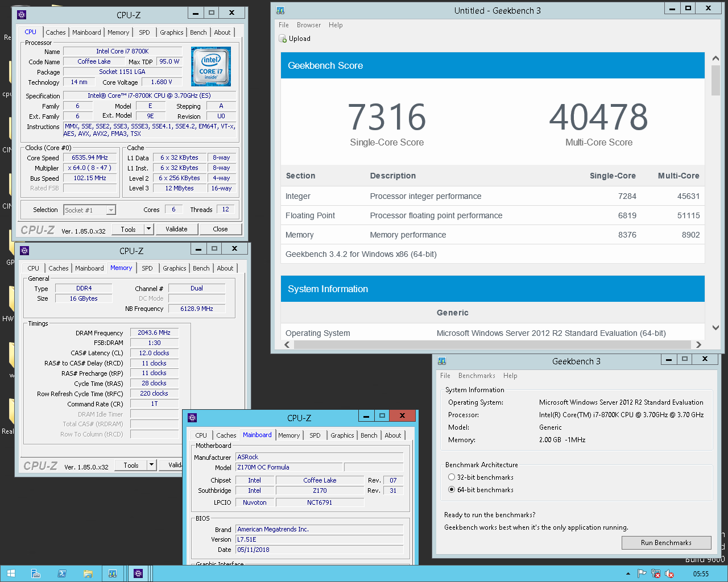Click vertical scrollbar thumb in Geekbench results
Screen dimensions: 728x582
715,79
